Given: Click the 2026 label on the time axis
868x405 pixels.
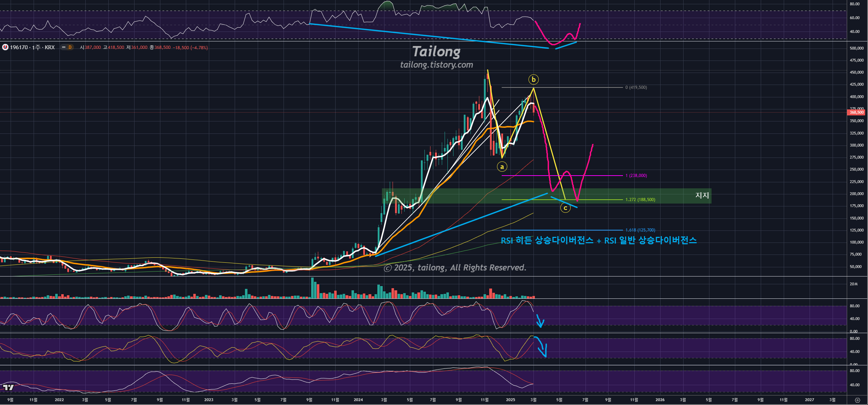Looking at the screenshot, I should coord(660,400).
